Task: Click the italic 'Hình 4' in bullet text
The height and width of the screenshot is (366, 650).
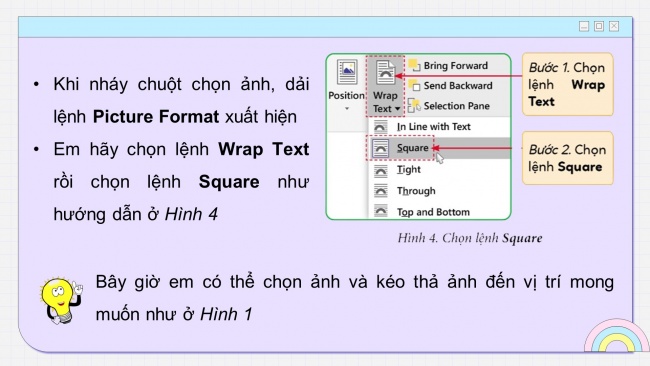Action: point(191,214)
